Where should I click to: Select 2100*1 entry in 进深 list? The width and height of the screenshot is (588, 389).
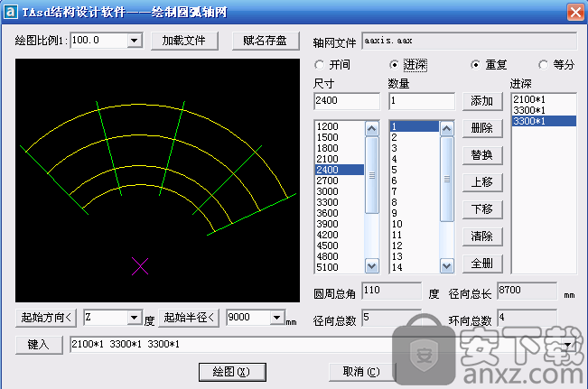tap(544, 99)
